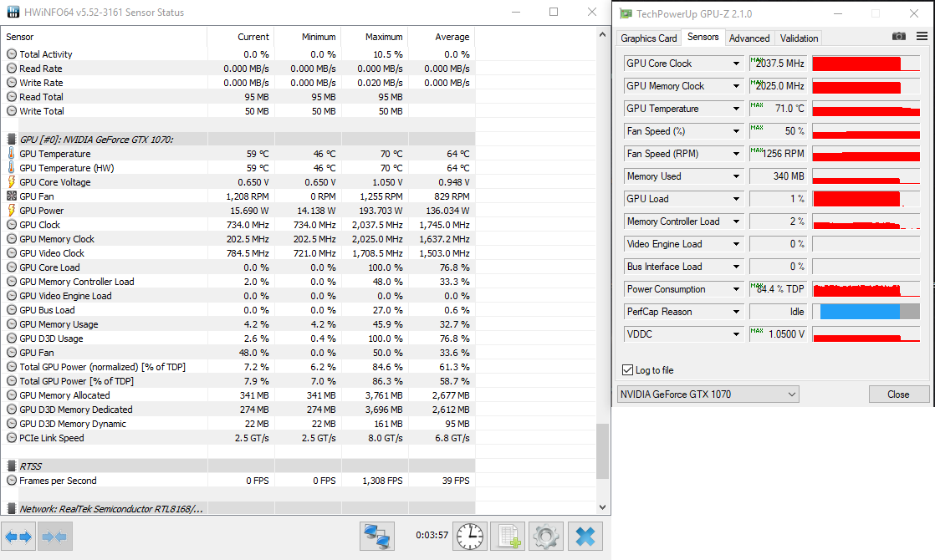935x560 pixels.
Task: Click the chip icon next to Network RealTek header
Action: (x=12, y=509)
